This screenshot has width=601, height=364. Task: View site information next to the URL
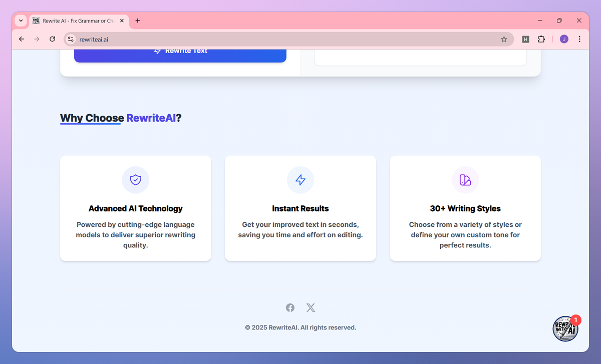click(x=71, y=39)
